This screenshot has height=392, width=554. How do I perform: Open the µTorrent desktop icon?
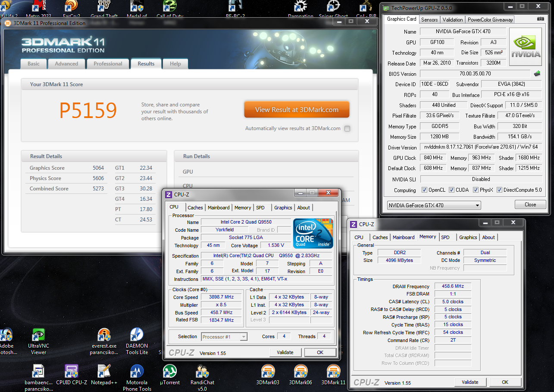pyautogui.click(x=169, y=372)
